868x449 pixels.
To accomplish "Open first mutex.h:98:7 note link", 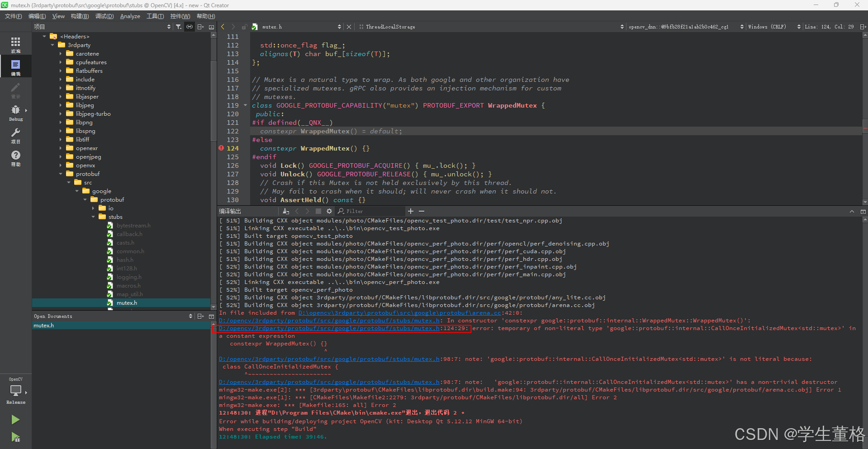I will 329,359.
